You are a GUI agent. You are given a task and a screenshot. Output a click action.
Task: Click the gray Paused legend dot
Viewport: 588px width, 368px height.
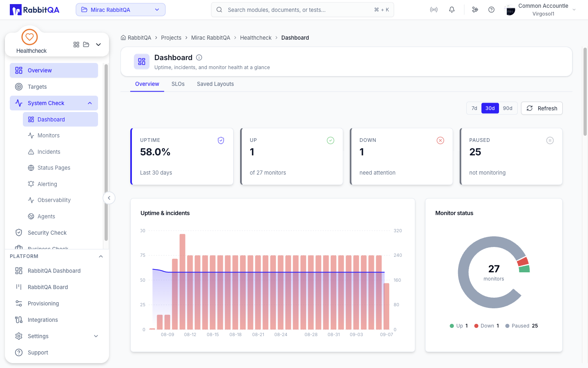click(x=507, y=326)
